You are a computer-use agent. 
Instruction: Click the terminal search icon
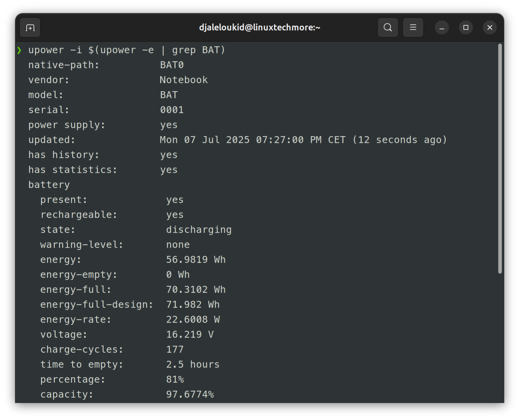click(388, 28)
